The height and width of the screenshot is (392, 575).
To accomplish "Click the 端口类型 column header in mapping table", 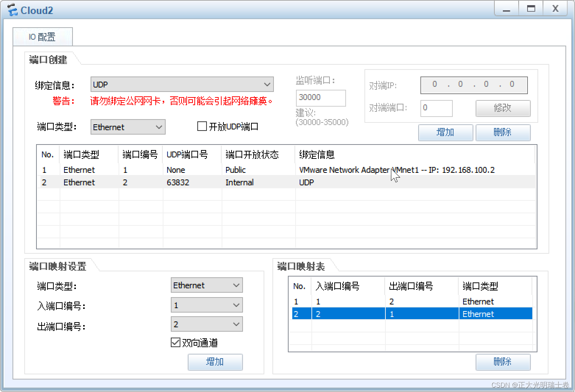I will pos(495,286).
